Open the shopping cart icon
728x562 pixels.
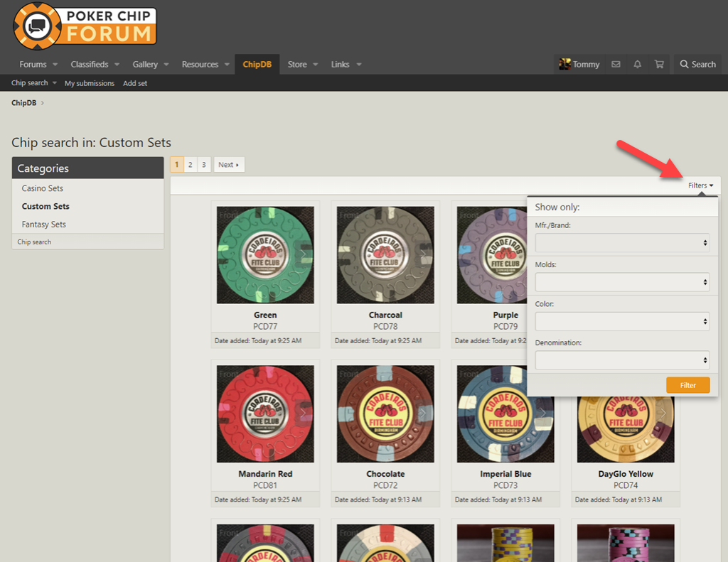point(659,64)
